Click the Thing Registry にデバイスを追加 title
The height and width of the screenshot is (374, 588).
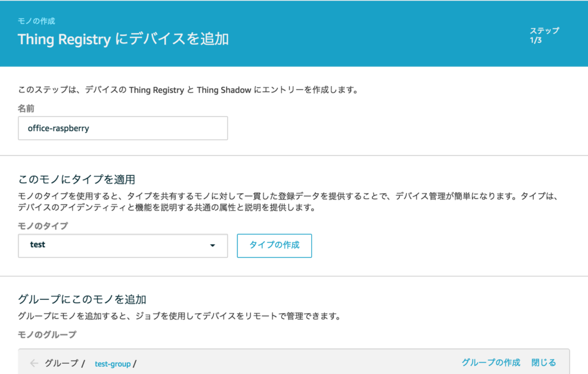click(123, 39)
